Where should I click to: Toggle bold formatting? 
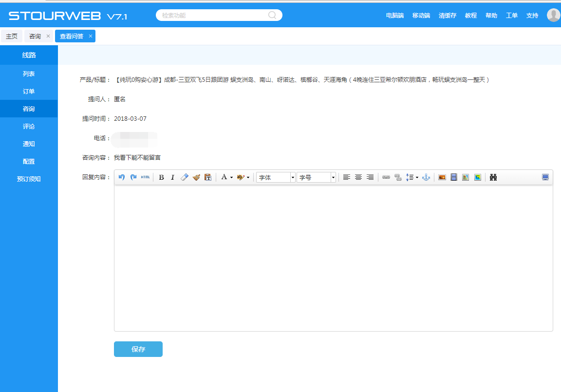click(x=161, y=177)
